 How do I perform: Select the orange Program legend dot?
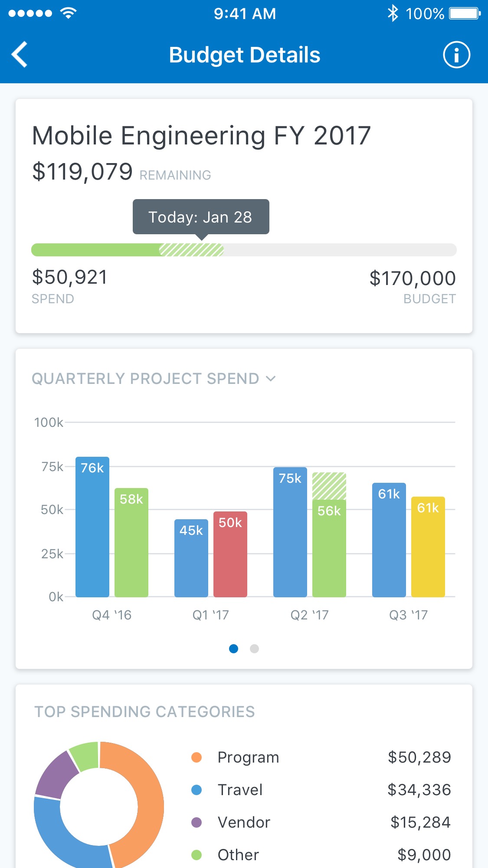pyautogui.click(x=197, y=757)
